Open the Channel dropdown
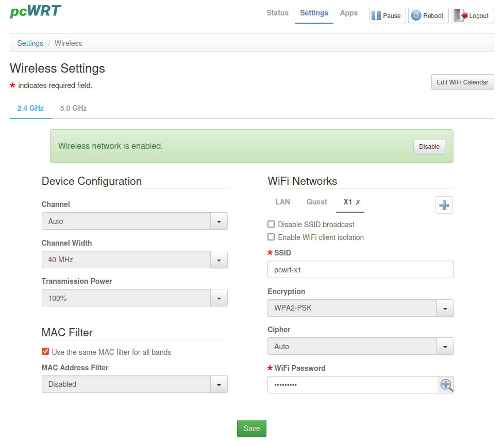 click(x=134, y=221)
